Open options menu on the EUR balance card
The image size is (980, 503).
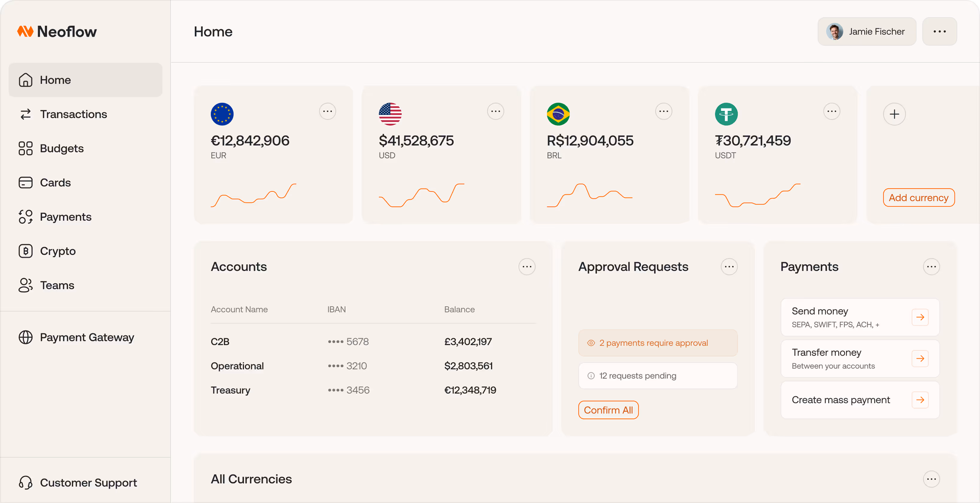(328, 111)
